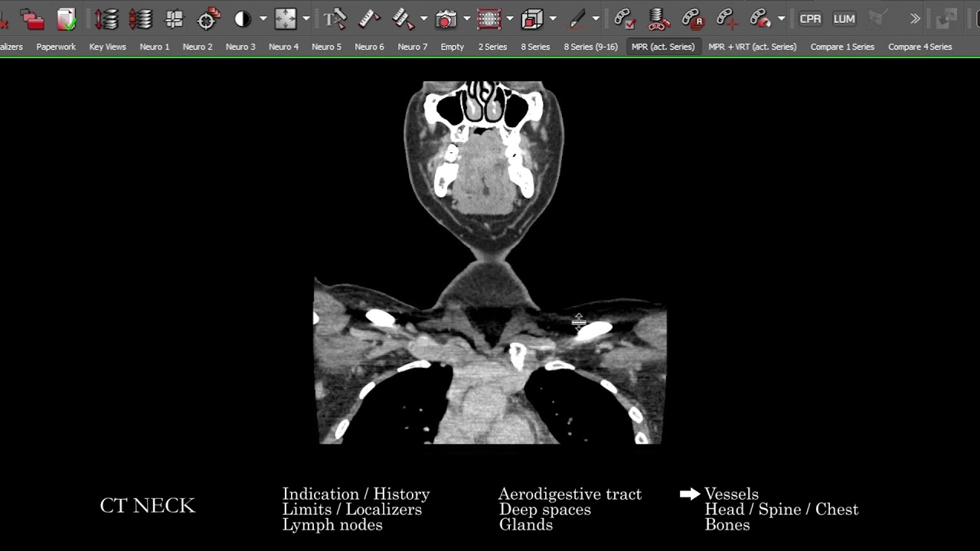Screen dimensions: 980x551
Task: Click the red folders icon
Action: (32, 19)
